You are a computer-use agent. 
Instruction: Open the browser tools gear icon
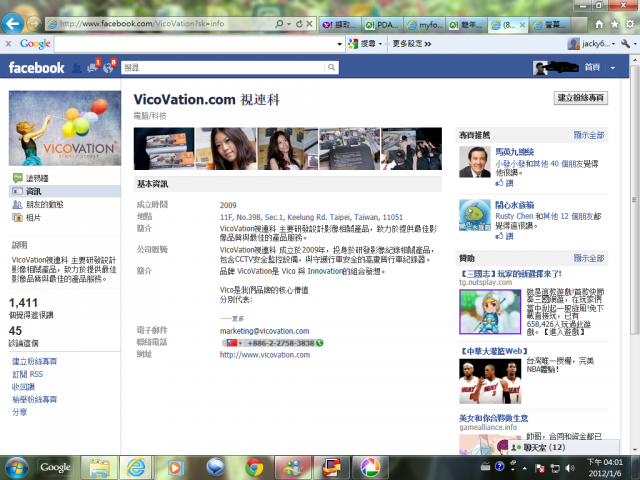630,24
